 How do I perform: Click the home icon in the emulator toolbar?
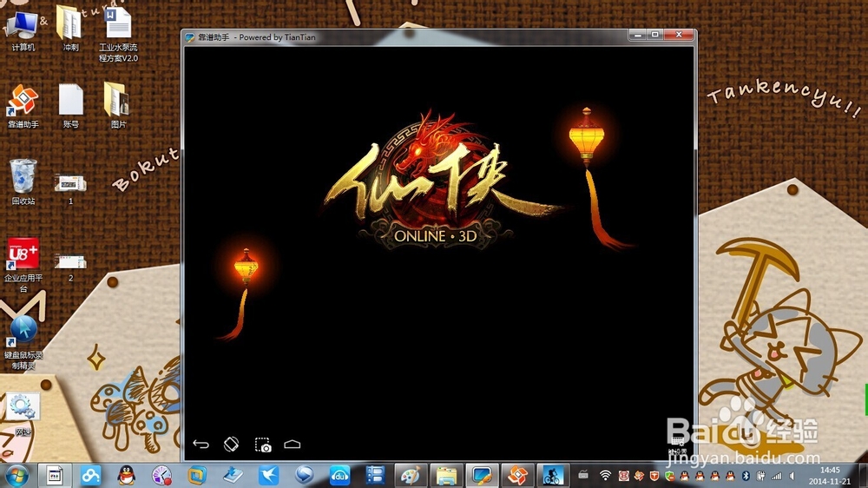(293, 445)
